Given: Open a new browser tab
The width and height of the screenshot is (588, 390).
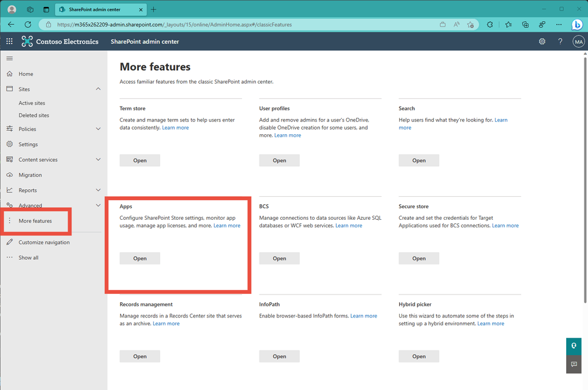Looking at the screenshot, I should click(154, 9).
